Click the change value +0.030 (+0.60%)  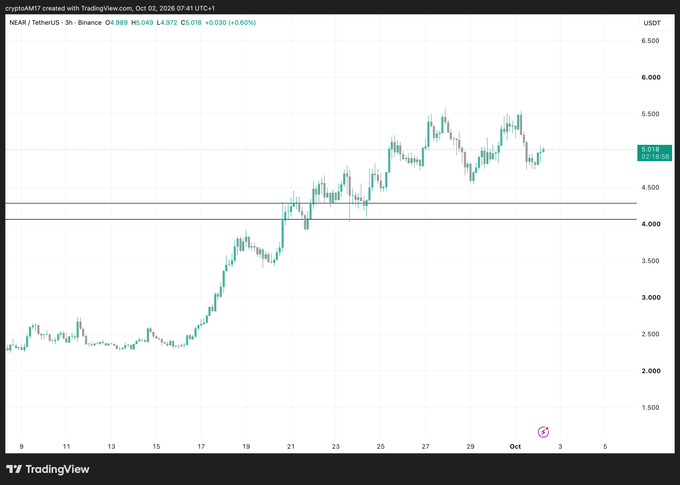point(230,23)
